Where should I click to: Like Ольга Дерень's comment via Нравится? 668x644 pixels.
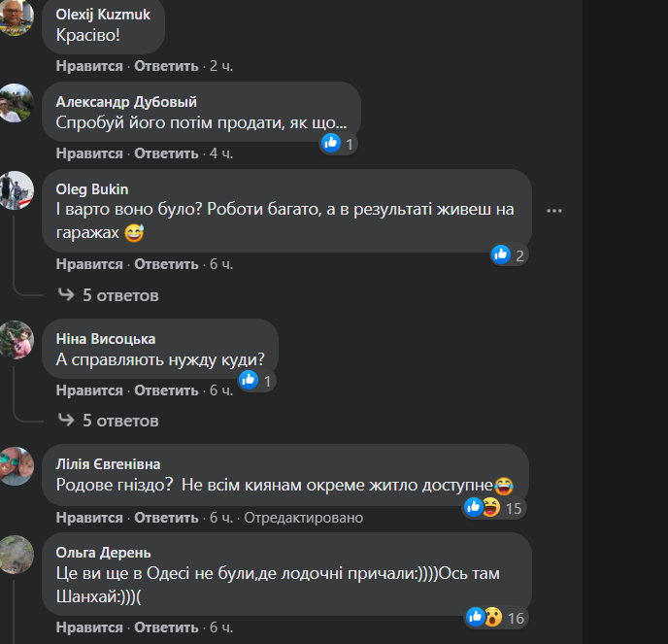click(x=89, y=627)
